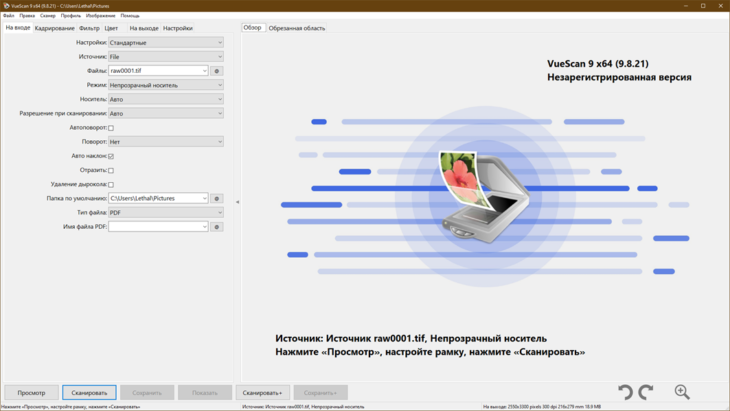
Task: Switch to the Цвет tab
Action: tap(111, 28)
